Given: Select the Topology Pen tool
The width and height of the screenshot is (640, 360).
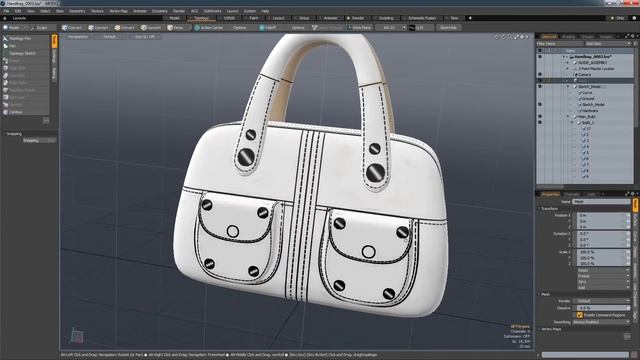Looking at the screenshot, I should [x=25, y=38].
